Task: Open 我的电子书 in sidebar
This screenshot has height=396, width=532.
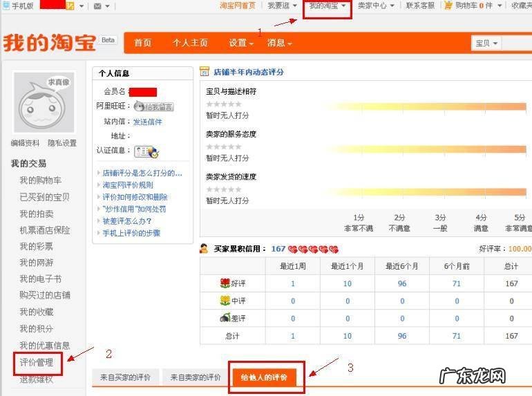Action: click(x=40, y=279)
